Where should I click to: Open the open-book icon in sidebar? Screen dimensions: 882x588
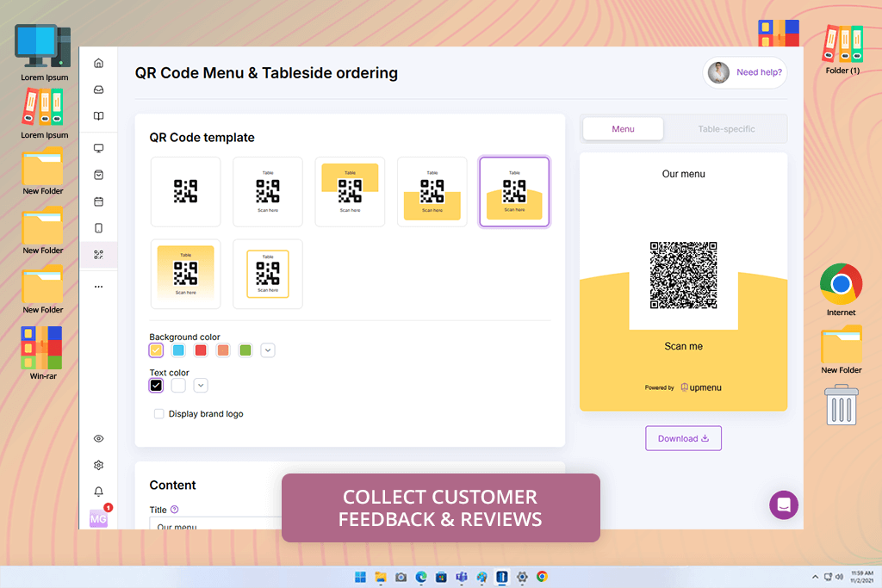click(98, 116)
